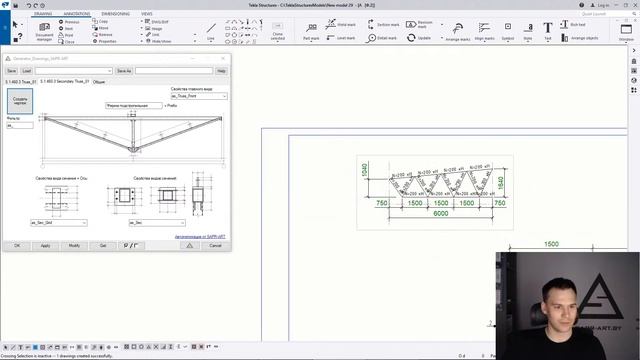Click the Save As name field
640x360 pixels.
(x=174, y=71)
